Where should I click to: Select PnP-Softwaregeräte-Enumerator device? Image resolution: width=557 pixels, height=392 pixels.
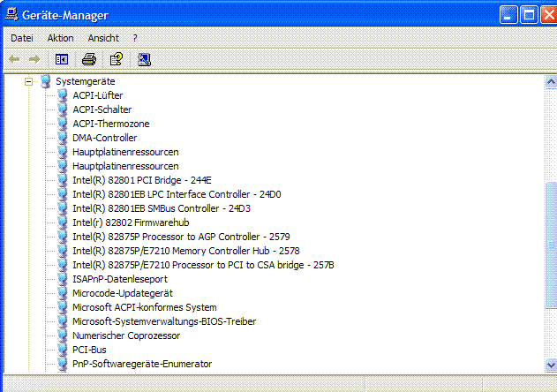tap(142, 364)
